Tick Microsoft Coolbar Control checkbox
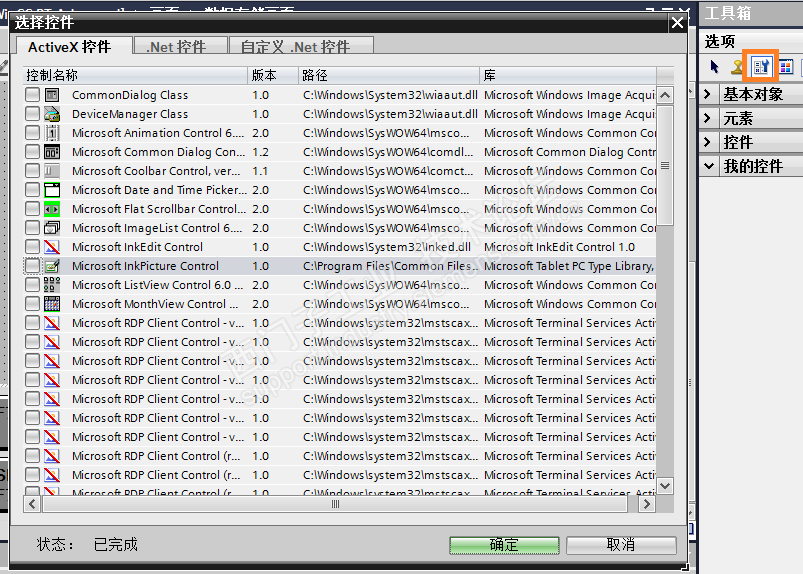This screenshot has height=574, width=803. coord(32,171)
